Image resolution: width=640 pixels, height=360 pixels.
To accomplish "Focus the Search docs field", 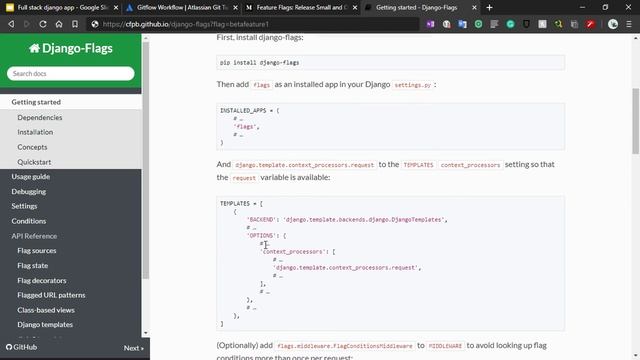I will click(x=71, y=73).
